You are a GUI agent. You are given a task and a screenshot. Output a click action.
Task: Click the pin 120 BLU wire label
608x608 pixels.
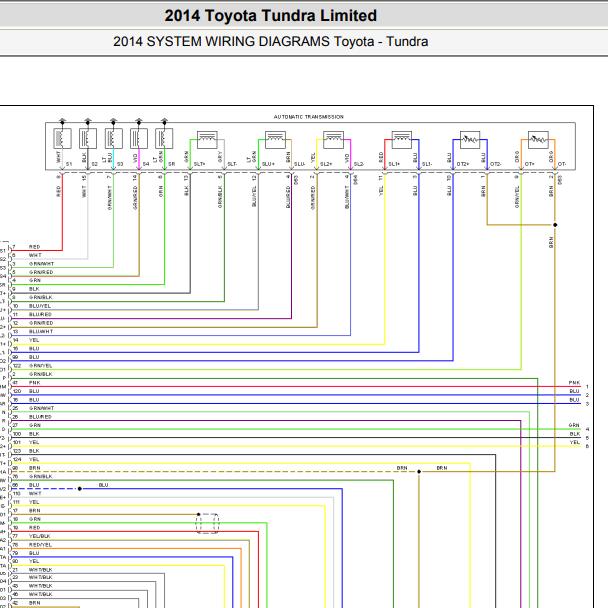34,391
